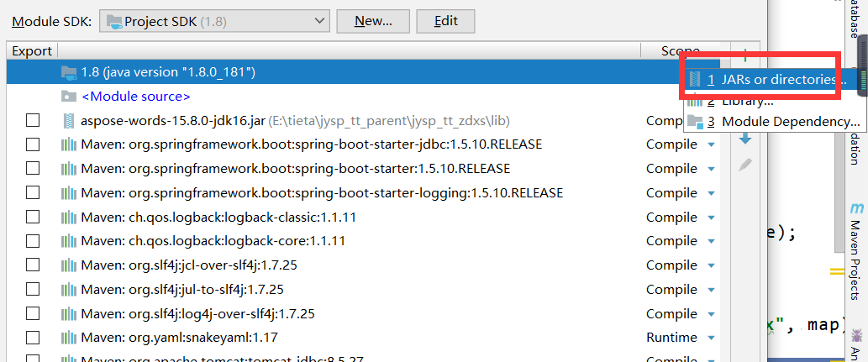Screen dimensions: 868x362
Task: Tick export checkbox for snakeyaml:1.17
Action: pos(33,338)
